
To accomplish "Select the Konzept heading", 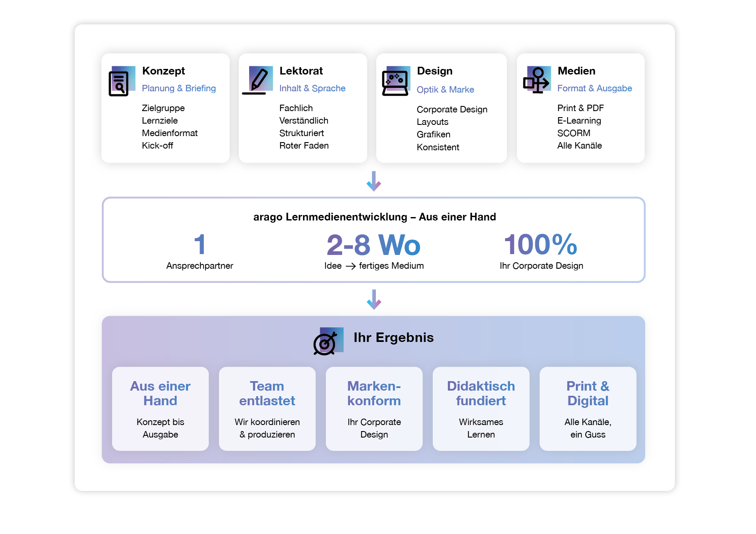I will click(163, 71).
